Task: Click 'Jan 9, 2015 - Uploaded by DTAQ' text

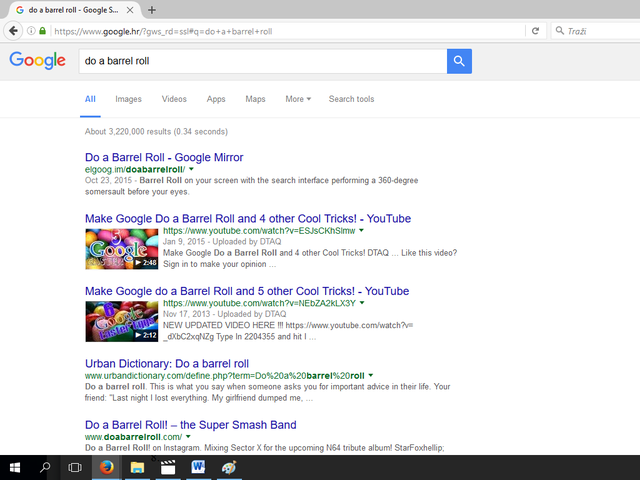Action: click(222, 242)
